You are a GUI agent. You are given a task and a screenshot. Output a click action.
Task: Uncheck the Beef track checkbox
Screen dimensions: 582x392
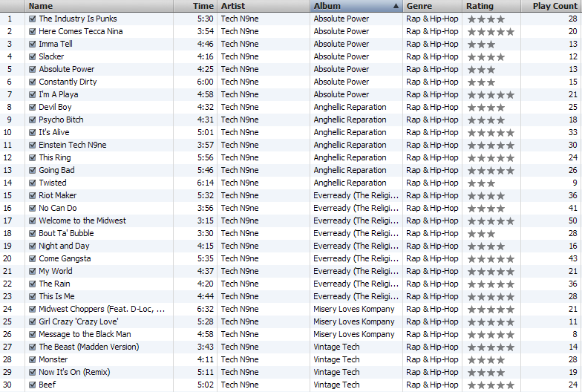(32, 385)
